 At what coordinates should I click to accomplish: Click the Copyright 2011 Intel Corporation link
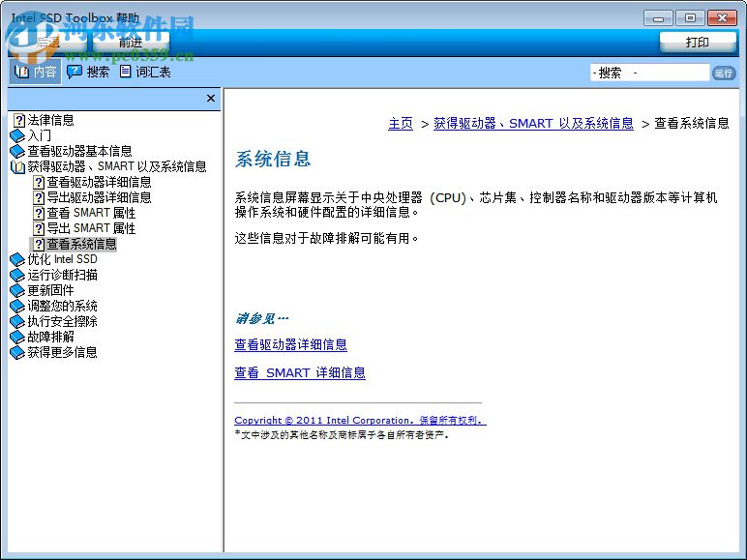click(x=360, y=421)
